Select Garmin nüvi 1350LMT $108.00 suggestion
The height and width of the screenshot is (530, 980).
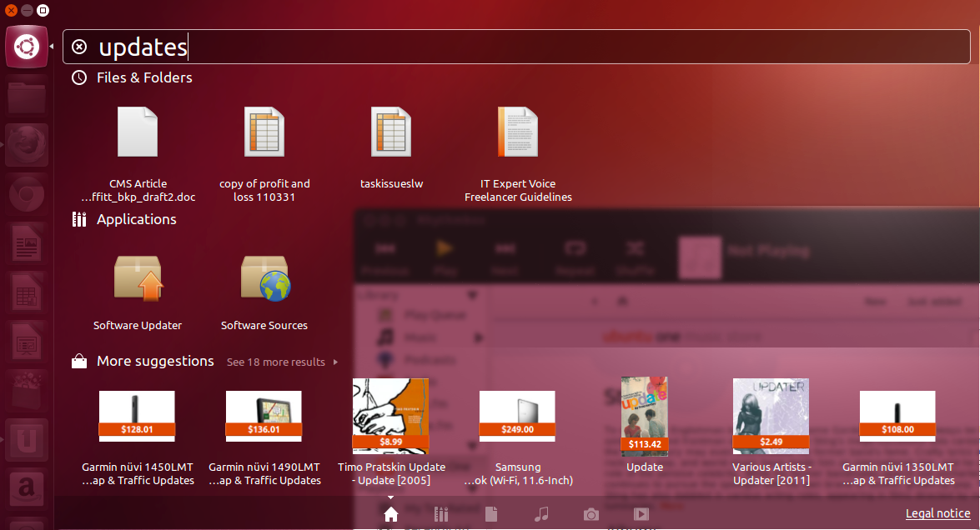click(x=898, y=438)
